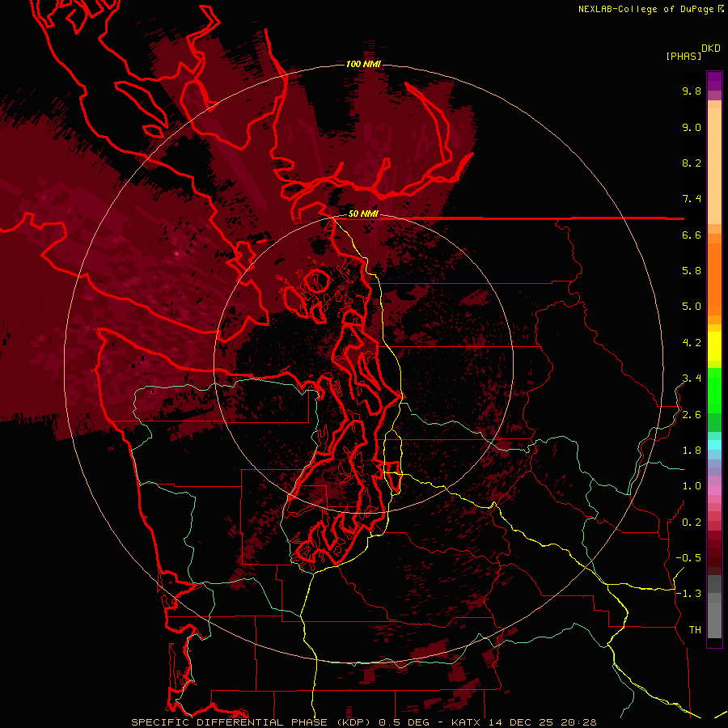728x728 pixels.
Task: Select the yellow band of the color scale
Action: pyautogui.click(x=714, y=346)
